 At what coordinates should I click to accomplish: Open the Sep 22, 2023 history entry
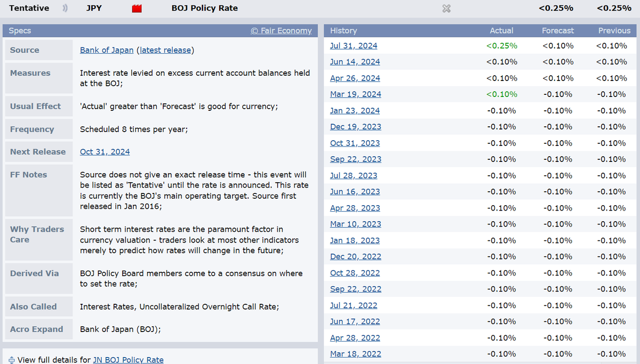(x=356, y=159)
